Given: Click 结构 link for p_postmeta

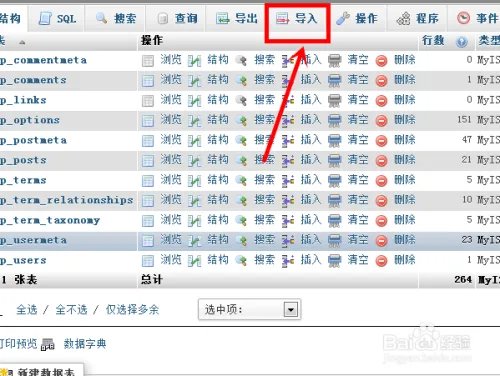Looking at the screenshot, I should tap(218, 140).
